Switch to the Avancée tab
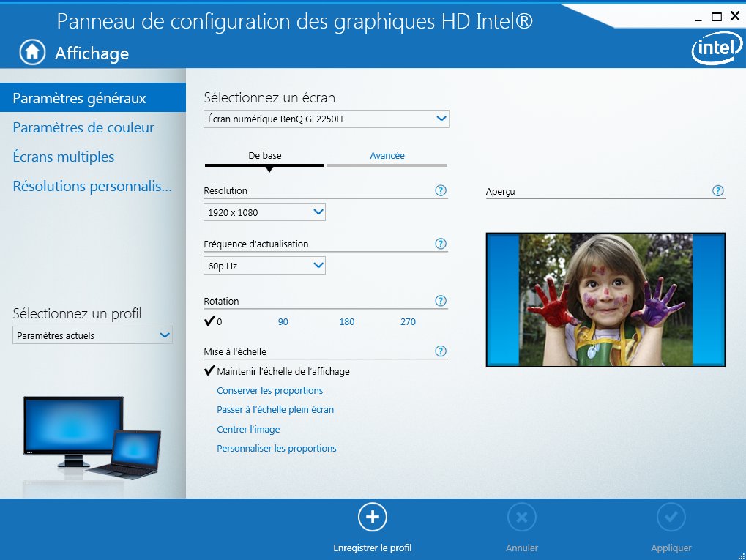The width and height of the screenshot is (746, 560). pos(387,155)
